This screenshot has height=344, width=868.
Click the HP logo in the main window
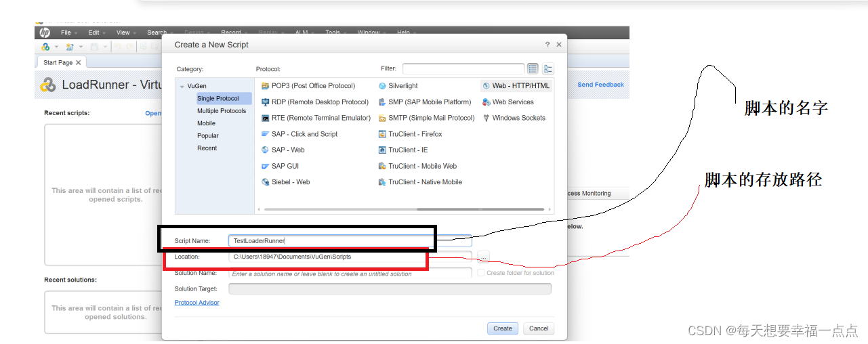[x=45, y=33]
